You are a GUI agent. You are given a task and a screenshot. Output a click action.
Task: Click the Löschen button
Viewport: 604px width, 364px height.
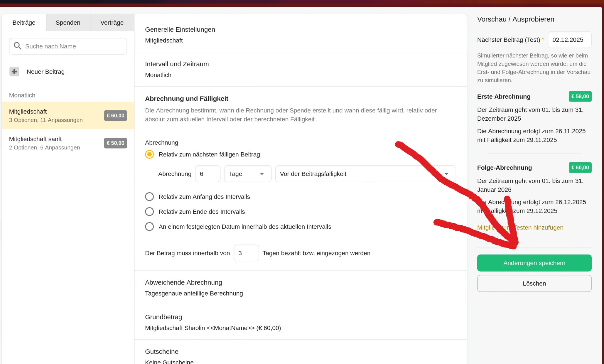[534, 284]
